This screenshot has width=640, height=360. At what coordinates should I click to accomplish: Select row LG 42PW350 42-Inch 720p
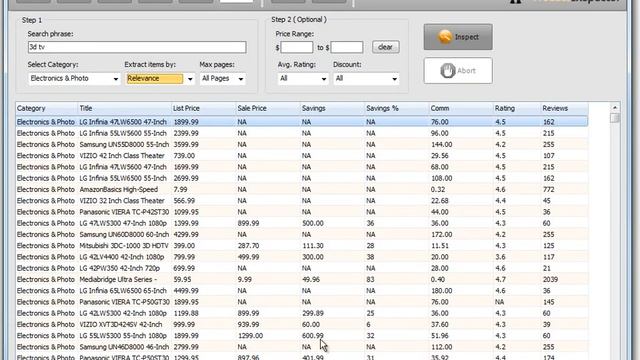click(x=302, y=268)
